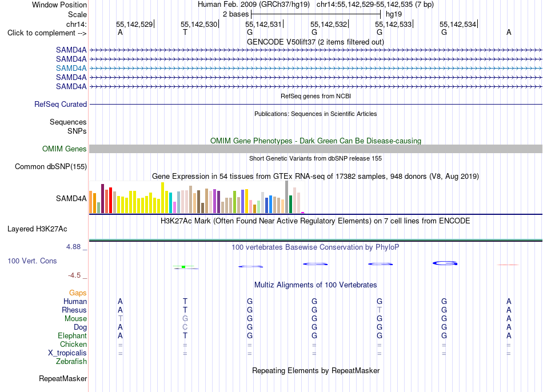543x392 pixels.
Task: Click the large G PhyloP logo glyph
Action: tap(445, 263)
